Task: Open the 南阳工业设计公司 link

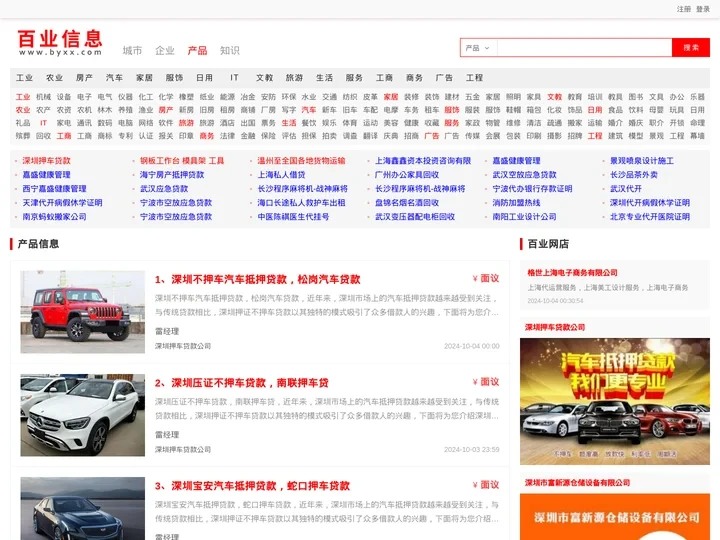Action: click(524, 217)
